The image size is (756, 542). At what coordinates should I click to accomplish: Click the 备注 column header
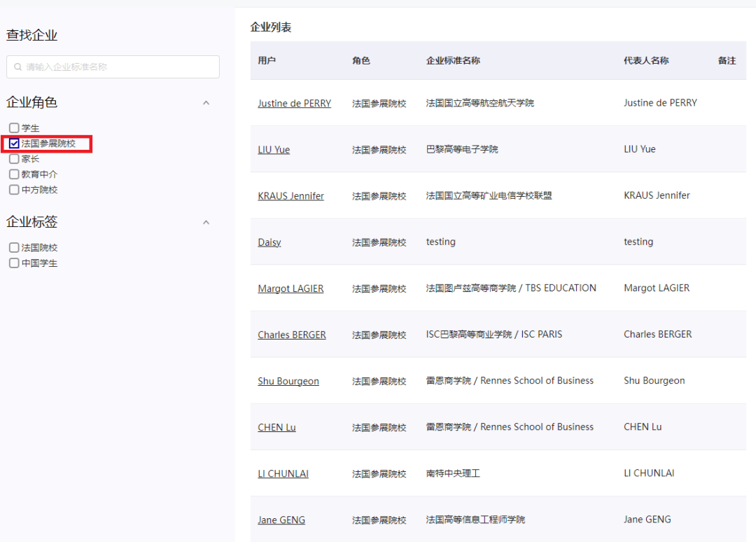click(727, 60)
